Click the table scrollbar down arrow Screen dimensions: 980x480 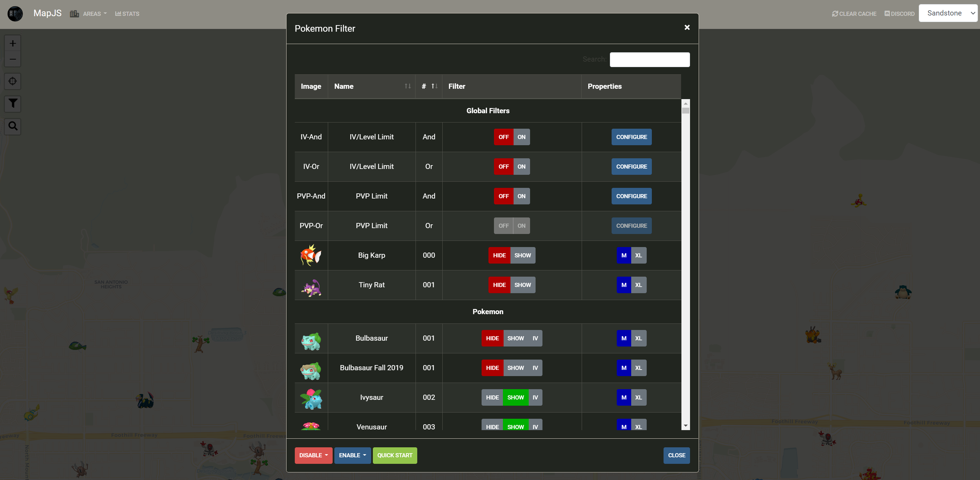(686, 426)
